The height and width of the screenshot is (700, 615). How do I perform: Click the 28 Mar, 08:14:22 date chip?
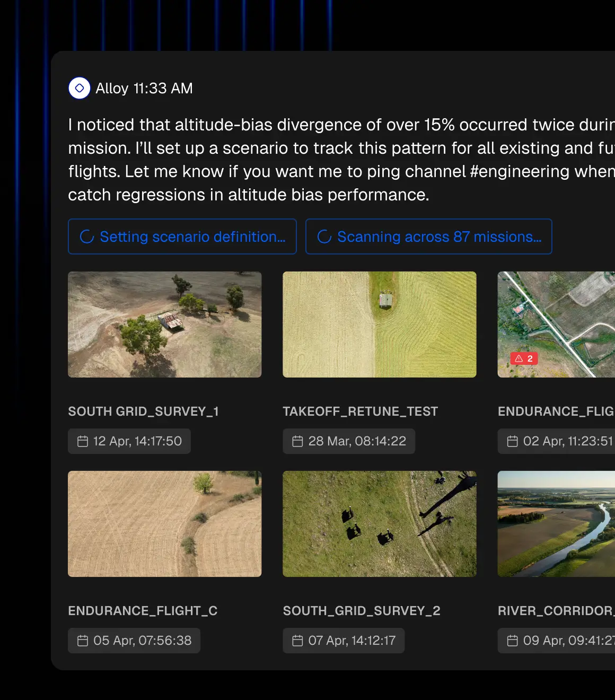pyautogui.click(x=349, y=441)
